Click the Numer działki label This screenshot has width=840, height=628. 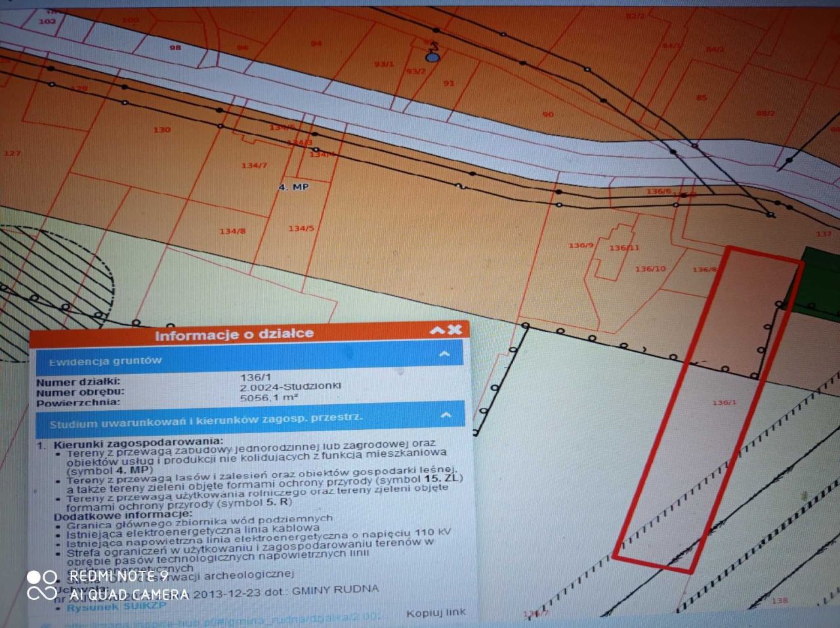pyautogui.click(x=78, y=382)
